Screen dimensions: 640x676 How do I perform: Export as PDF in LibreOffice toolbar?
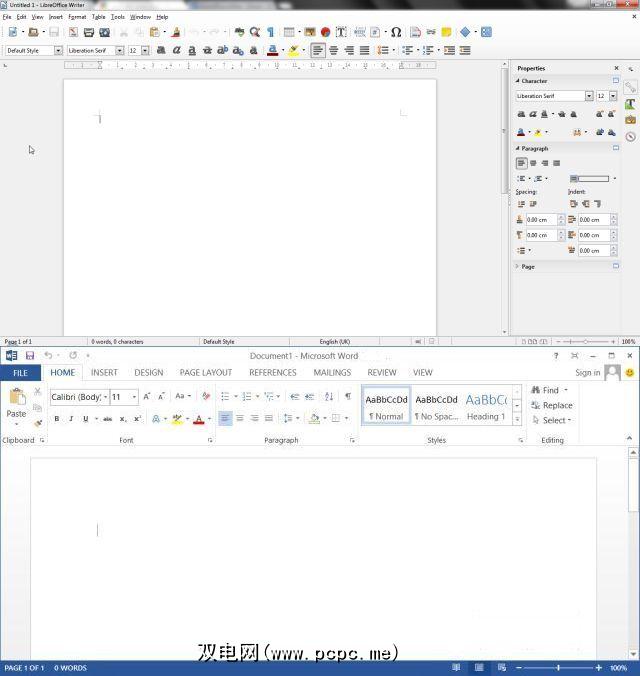click(x=73, y=32)
